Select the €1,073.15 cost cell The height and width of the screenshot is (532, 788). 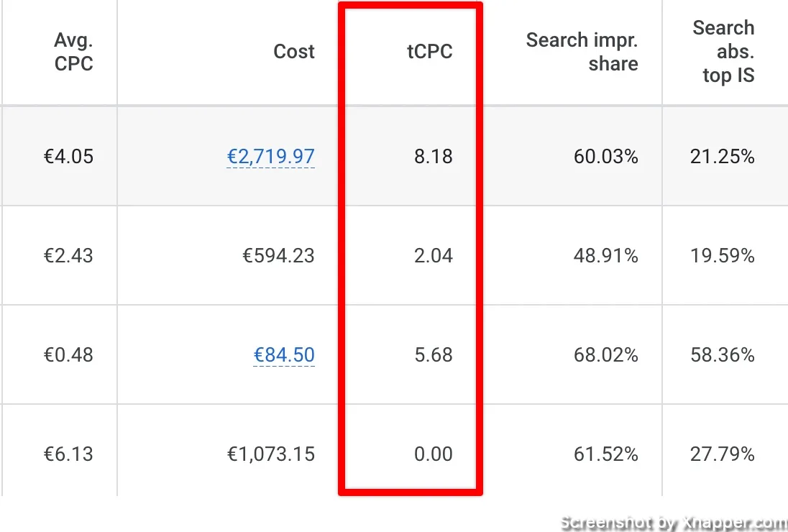tap(270, 454)
